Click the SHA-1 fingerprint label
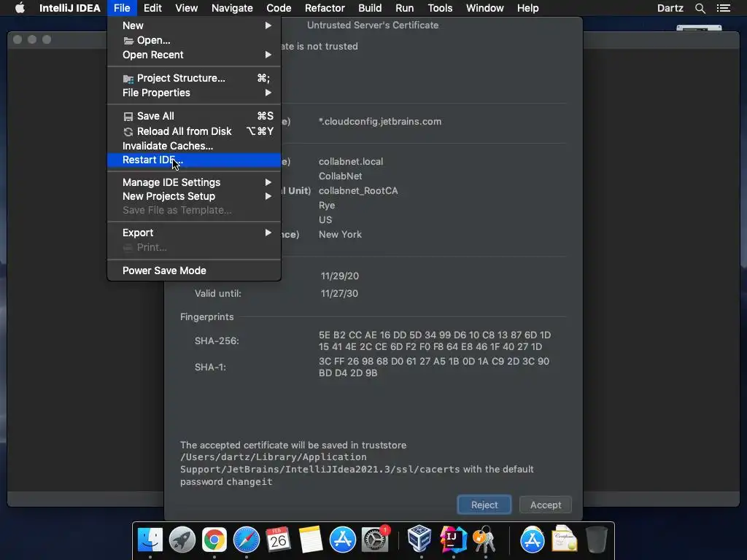The image size is (747, 560). [210, 367]
